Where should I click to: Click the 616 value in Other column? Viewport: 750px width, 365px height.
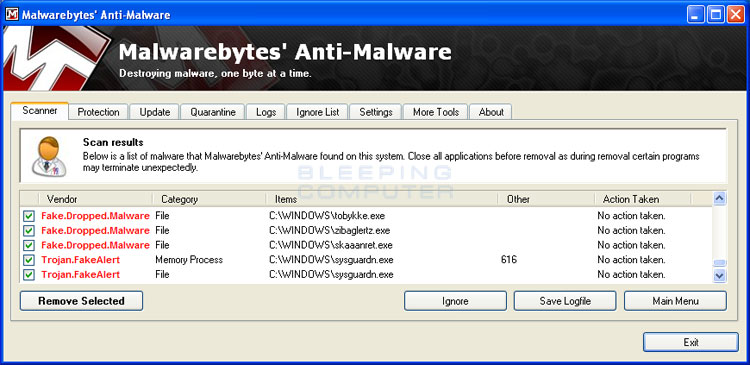click(x=509, y=260)
